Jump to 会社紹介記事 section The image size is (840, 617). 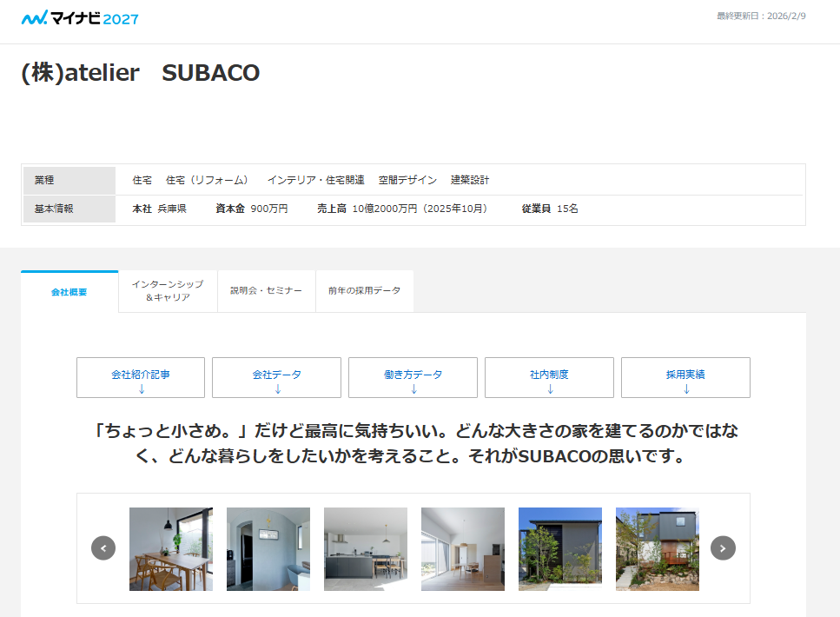[x=141, y=378]
